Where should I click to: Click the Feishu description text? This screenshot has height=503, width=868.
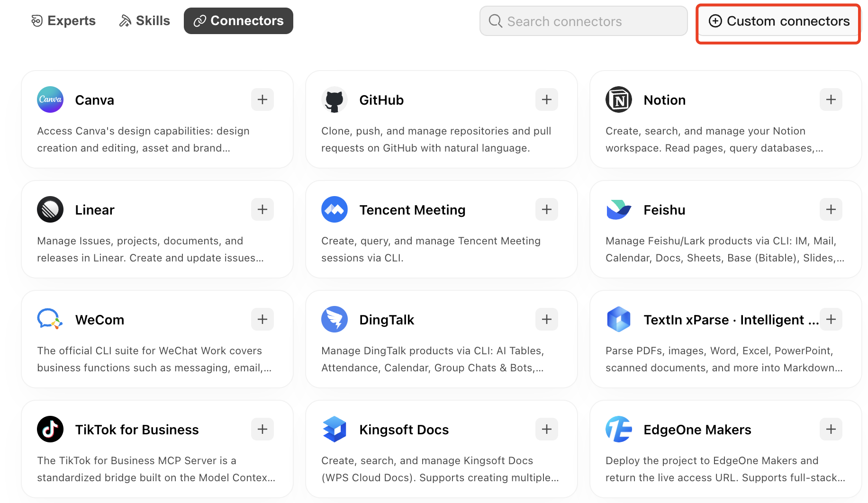(x=725, y=249)
